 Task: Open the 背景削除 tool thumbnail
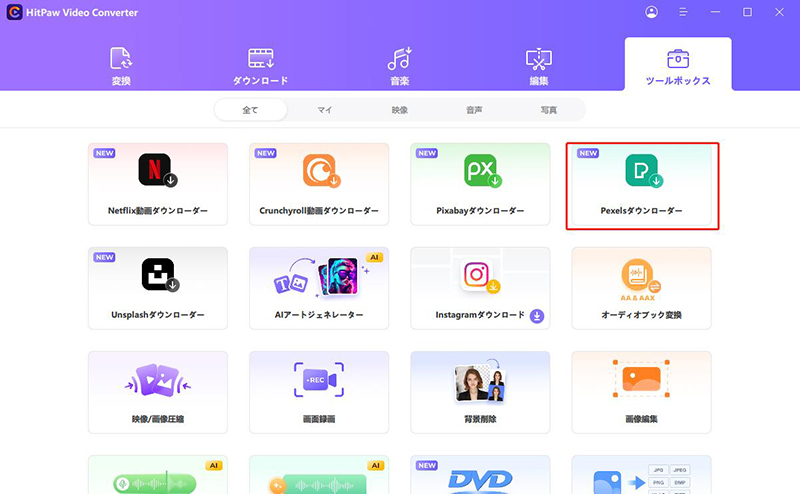(480, 382)
